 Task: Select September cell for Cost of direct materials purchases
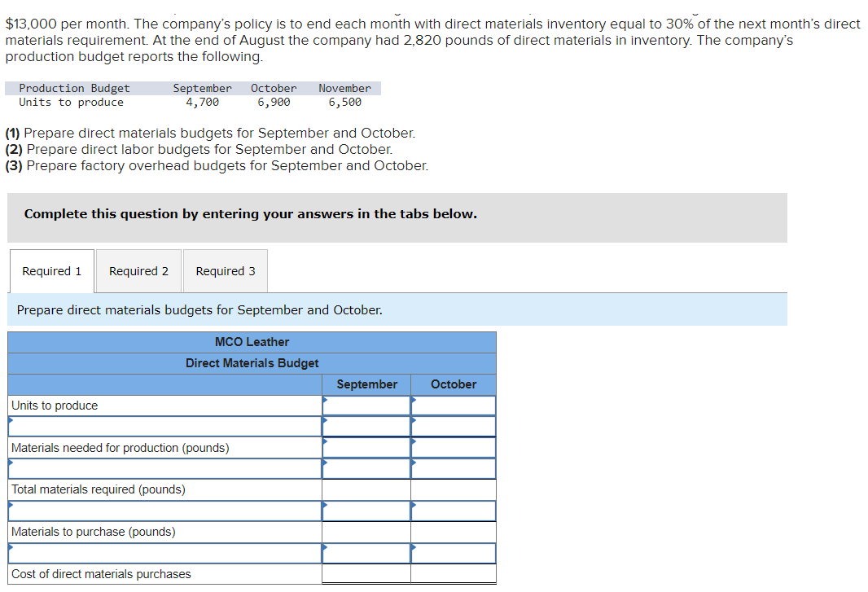click(x=366, y=574)
